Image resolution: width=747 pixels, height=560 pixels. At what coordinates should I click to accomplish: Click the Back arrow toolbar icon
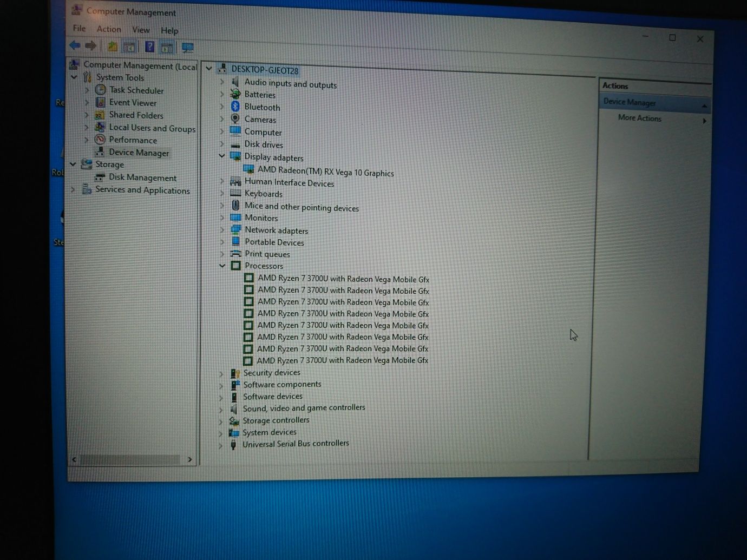coord(75,45)
